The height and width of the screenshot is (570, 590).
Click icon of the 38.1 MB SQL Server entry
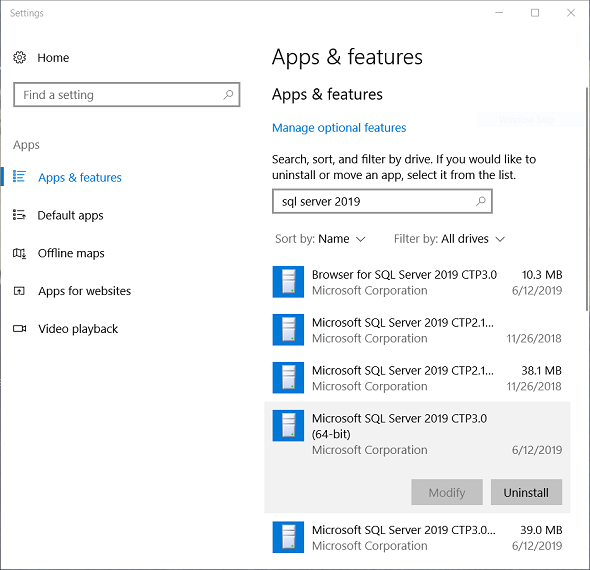point(288,377)
